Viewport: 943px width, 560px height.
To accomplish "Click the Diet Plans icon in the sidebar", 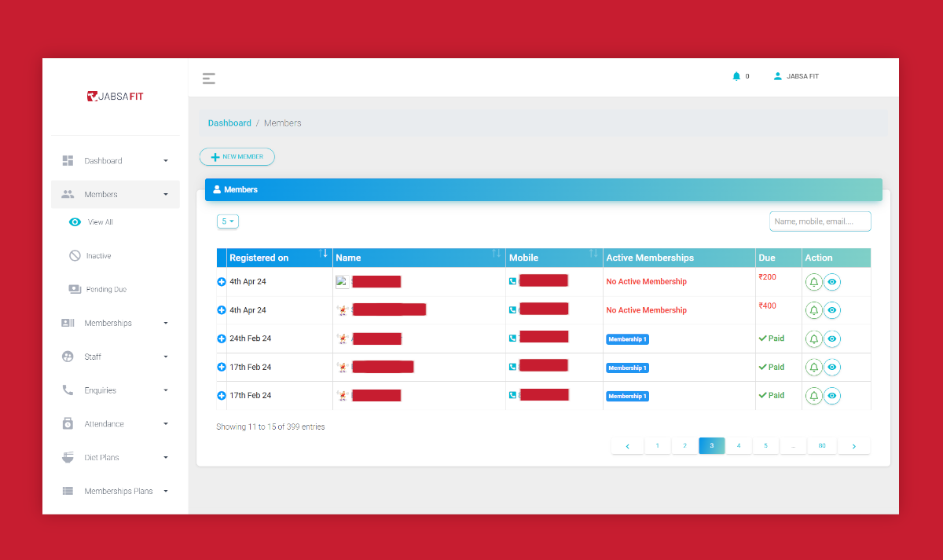I will pyautogui.click(x=68, y=457).
